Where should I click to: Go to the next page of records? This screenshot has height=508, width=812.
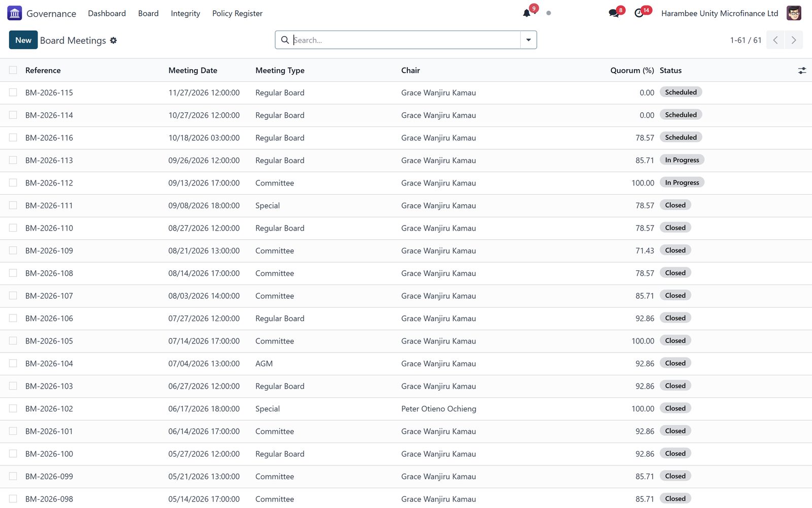[794, 40]
